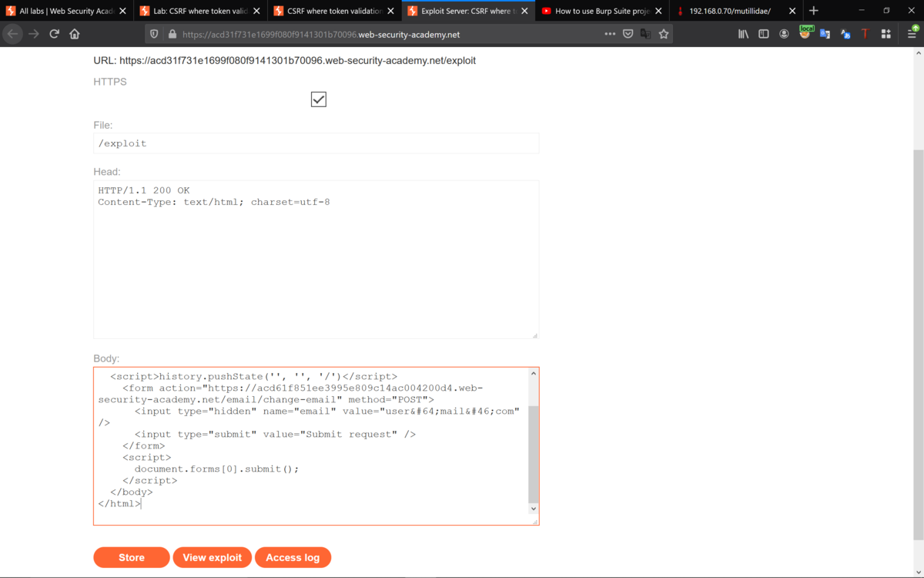
Task: Open tracking protection shield icon
Action: (x=154, y=34)
